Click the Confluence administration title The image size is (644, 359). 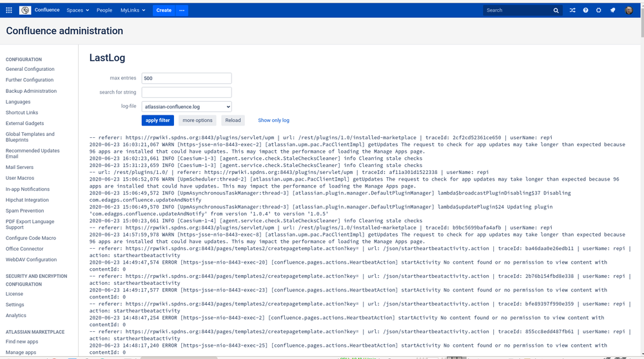coord(64,31)
